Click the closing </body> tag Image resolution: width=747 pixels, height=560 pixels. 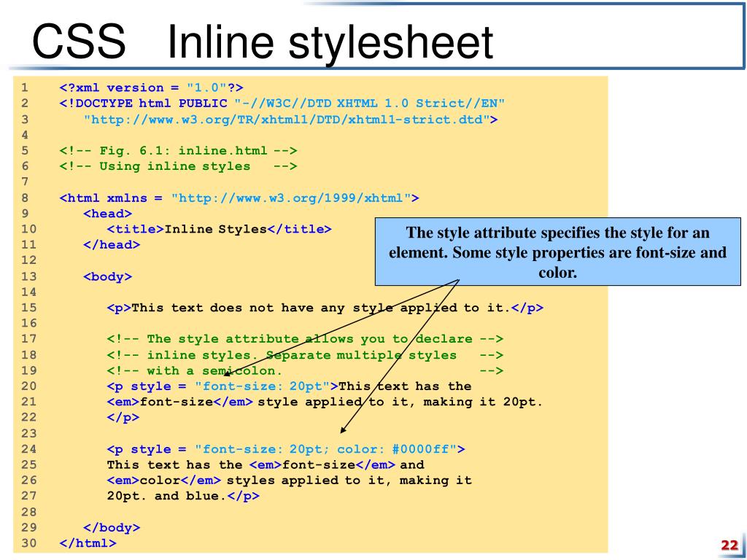coord(112,528)
